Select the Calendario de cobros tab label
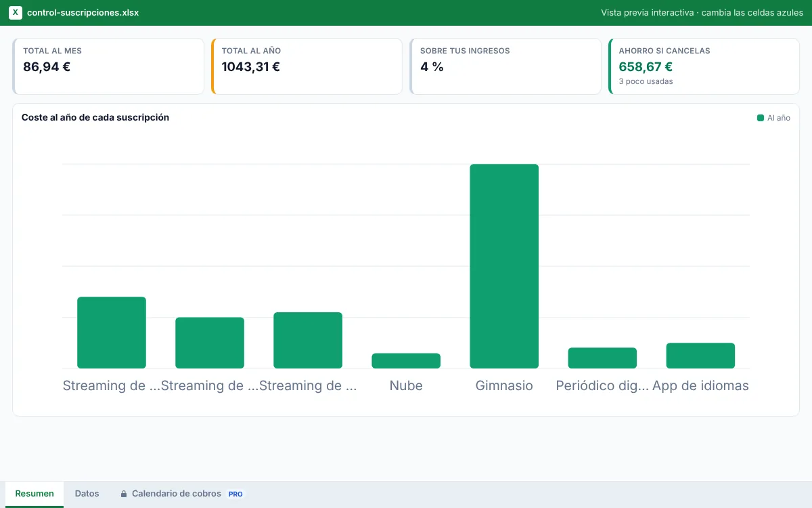This screenshot has height=508, width=812. coord(177,494)
